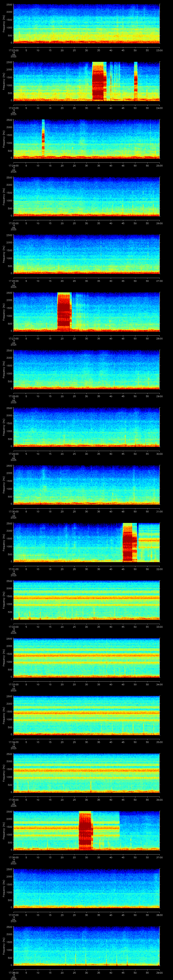Open the 17:35 spectrogram panel
The image size is (173, 980).
(x=86, y=773)
